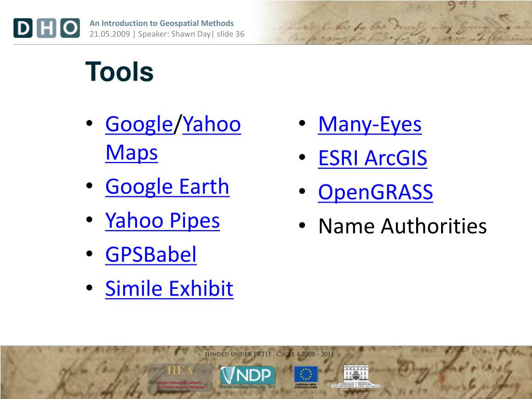This screenshot has height=399, width=532.
Task: Click the European Union flag logo
Action: 306,377
